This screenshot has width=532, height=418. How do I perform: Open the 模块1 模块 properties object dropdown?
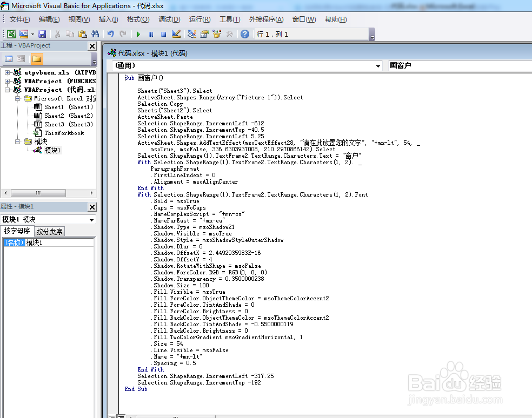tap(91, 220)
